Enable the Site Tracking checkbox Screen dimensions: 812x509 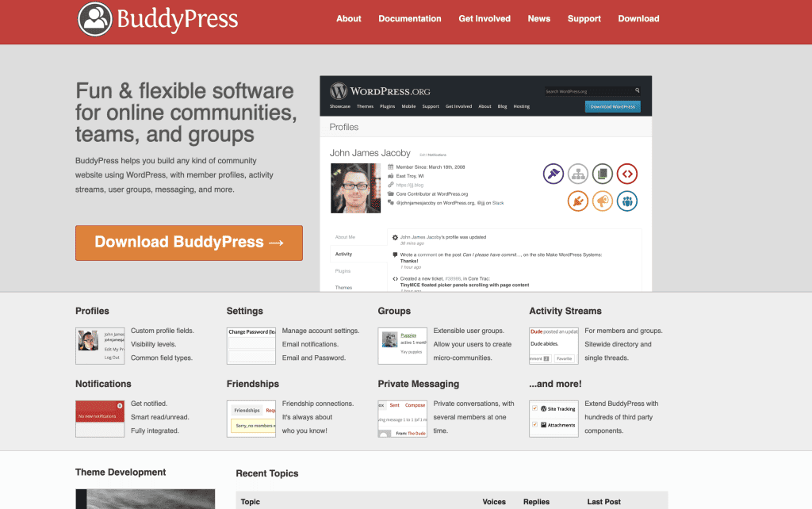[534, 408]
